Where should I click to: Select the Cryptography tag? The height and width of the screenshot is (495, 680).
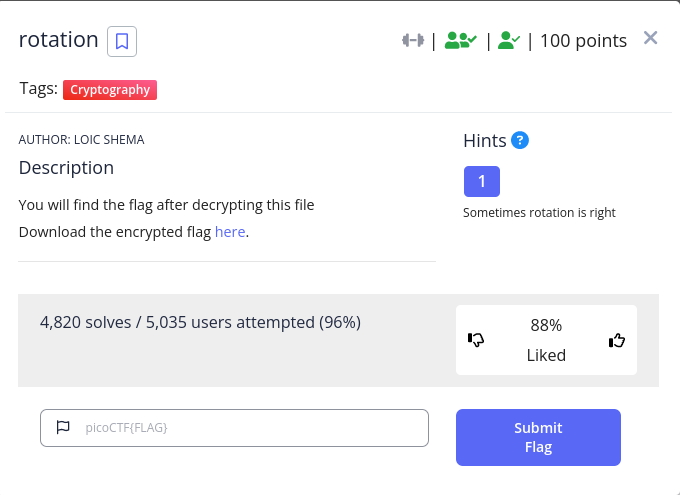pyautogui.click(x=110, y=90)
